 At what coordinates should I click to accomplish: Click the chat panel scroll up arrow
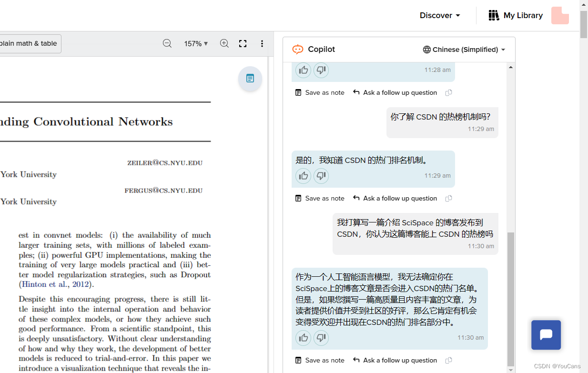pyautogui.click(x=511, y=67)
